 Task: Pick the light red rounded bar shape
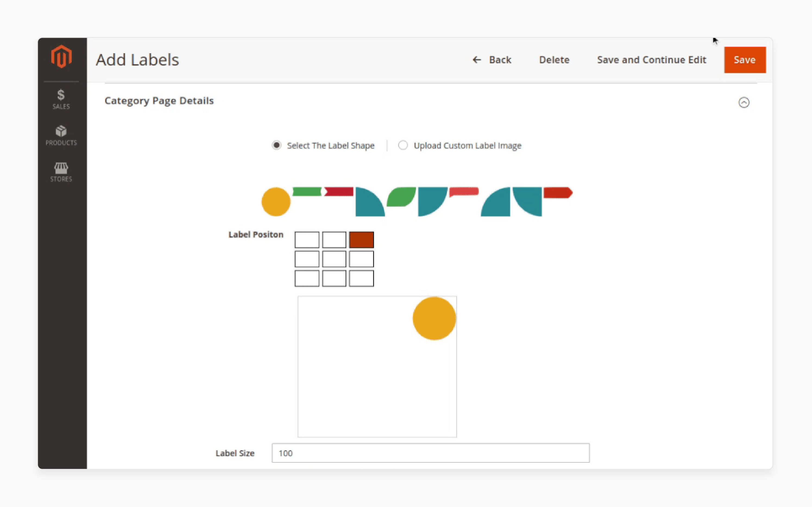(464, 192)
